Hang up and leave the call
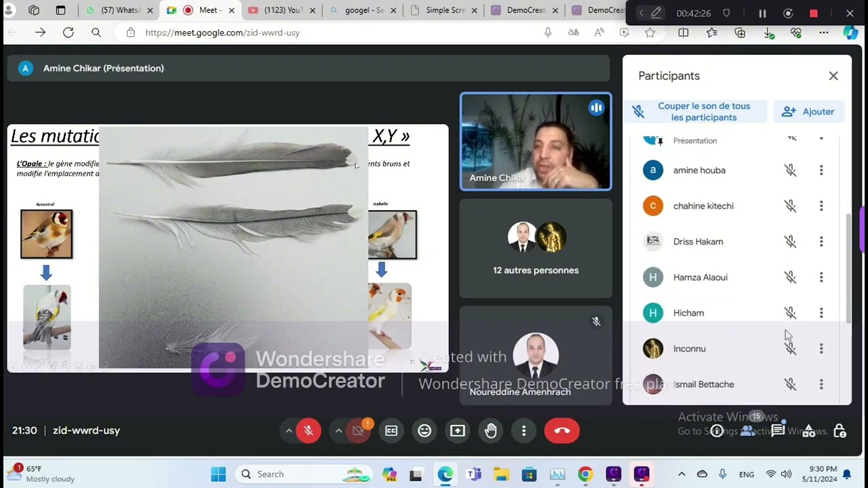 click(x=561, y=430)
